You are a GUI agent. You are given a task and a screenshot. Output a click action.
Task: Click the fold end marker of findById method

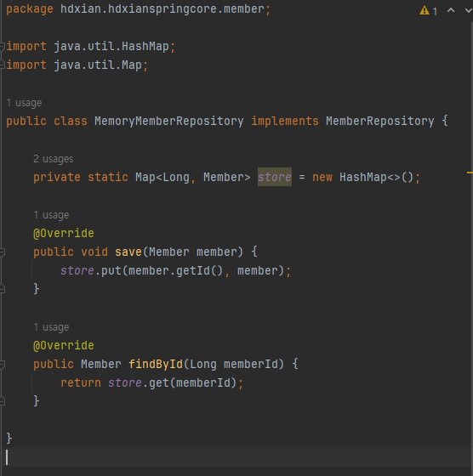2,401
